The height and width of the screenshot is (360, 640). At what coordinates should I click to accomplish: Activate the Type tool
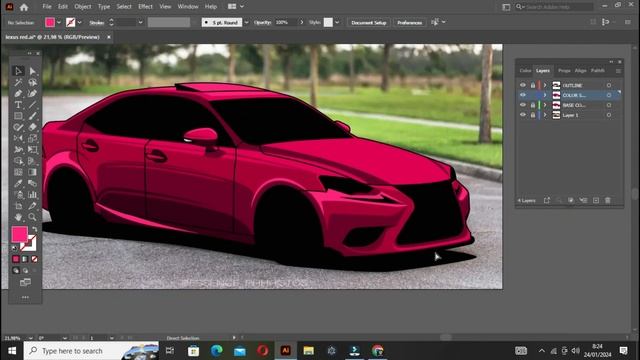(x=18, y=105)
